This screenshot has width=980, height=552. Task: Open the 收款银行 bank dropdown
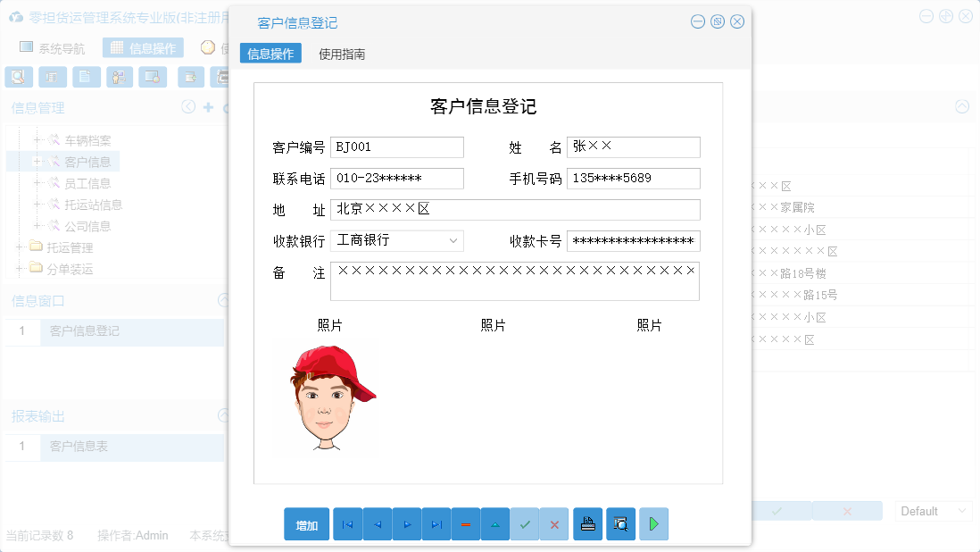[453, 241]
